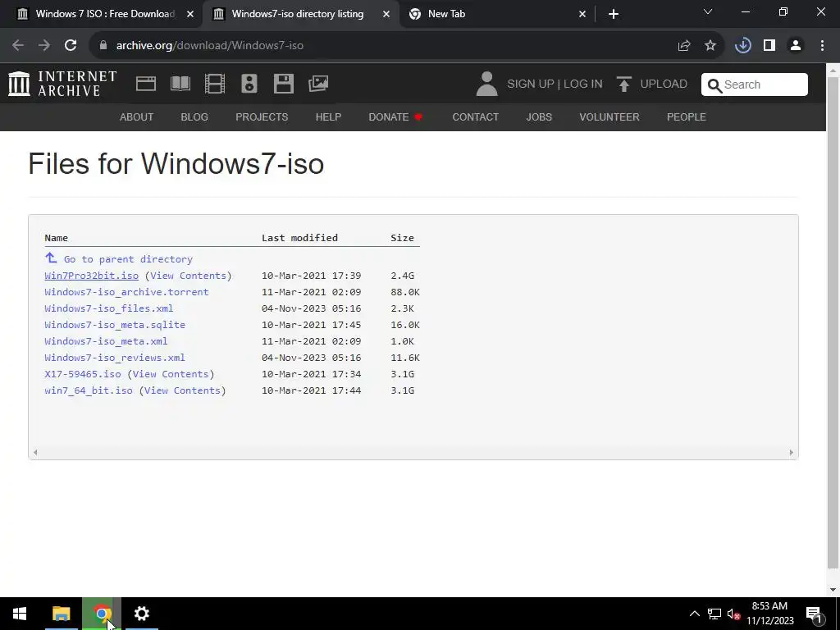Open the ABOUT menu item
Viewport: 840px width, 630px height.
137,116
